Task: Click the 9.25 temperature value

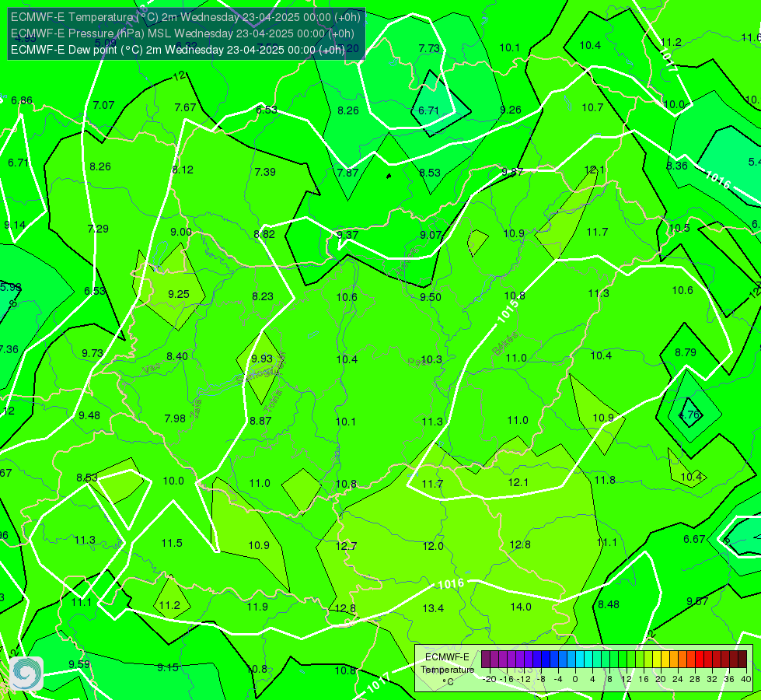Action: [x=179, y=294]
